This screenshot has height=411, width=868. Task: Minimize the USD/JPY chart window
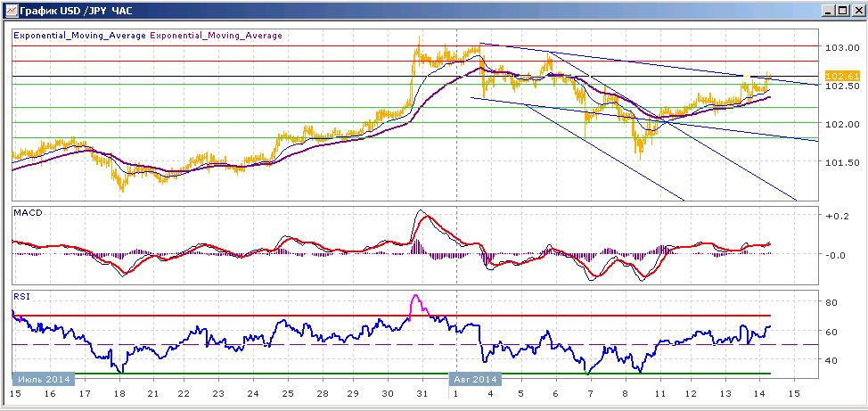828,11
